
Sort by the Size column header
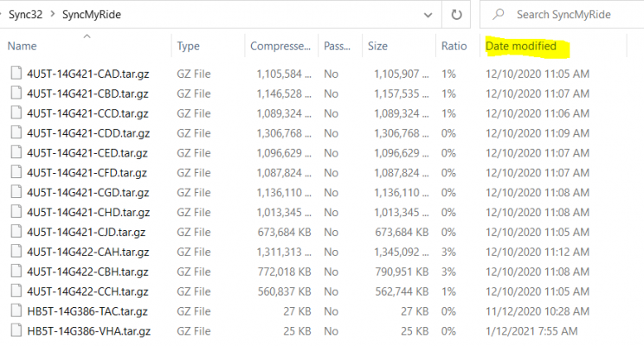click(377, 46)
